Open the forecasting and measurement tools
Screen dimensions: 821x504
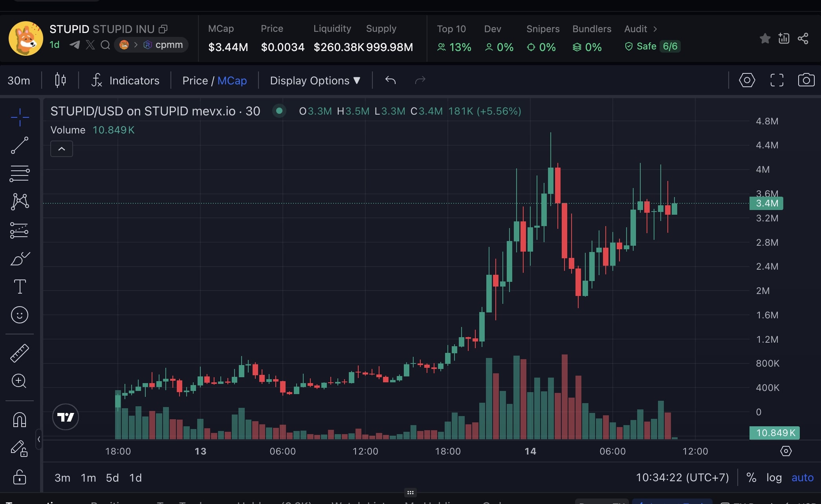pos(20,230)
